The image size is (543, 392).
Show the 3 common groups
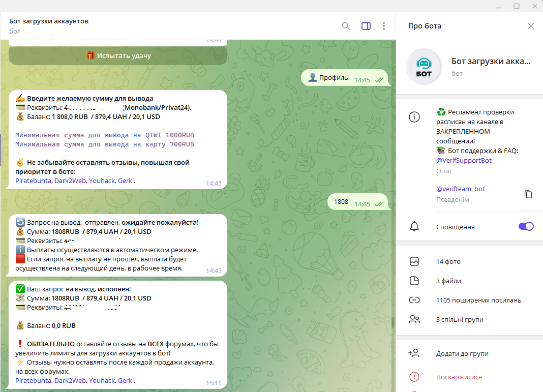click(459, 320)
